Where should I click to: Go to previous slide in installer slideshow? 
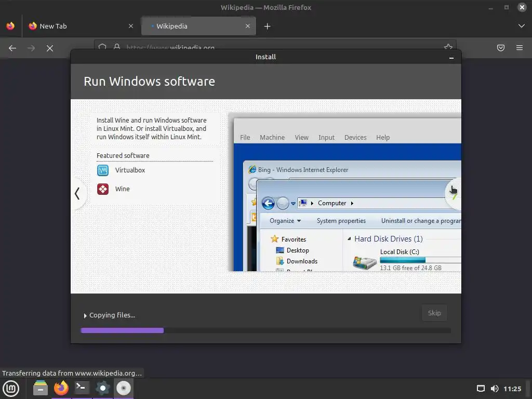point(77,193)
